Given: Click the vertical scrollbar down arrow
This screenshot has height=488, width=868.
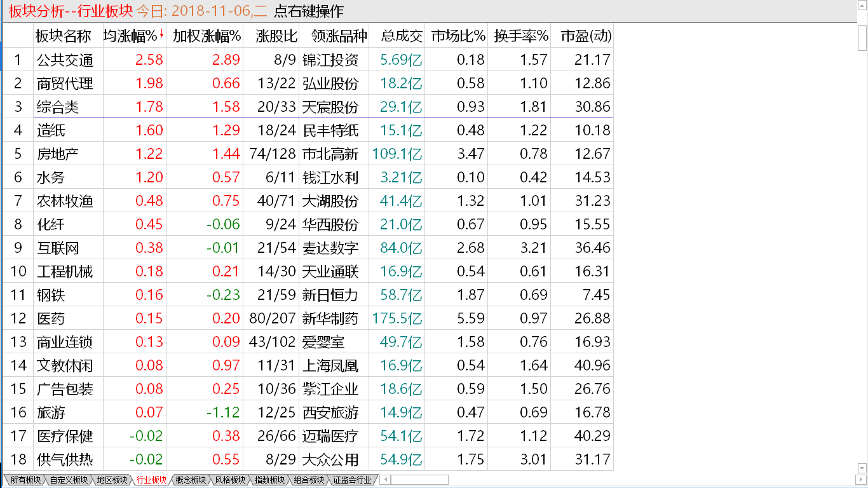Looking at the screenshot, I should tap(862, 469).
